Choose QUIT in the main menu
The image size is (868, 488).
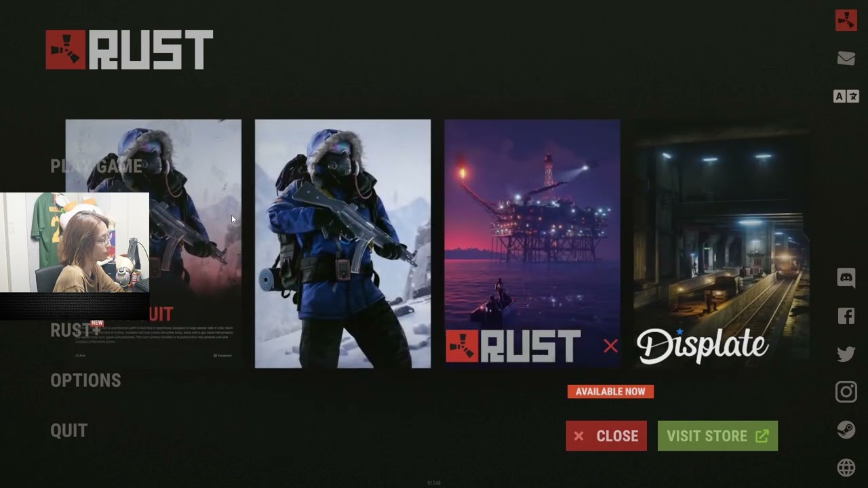point(69,430)
